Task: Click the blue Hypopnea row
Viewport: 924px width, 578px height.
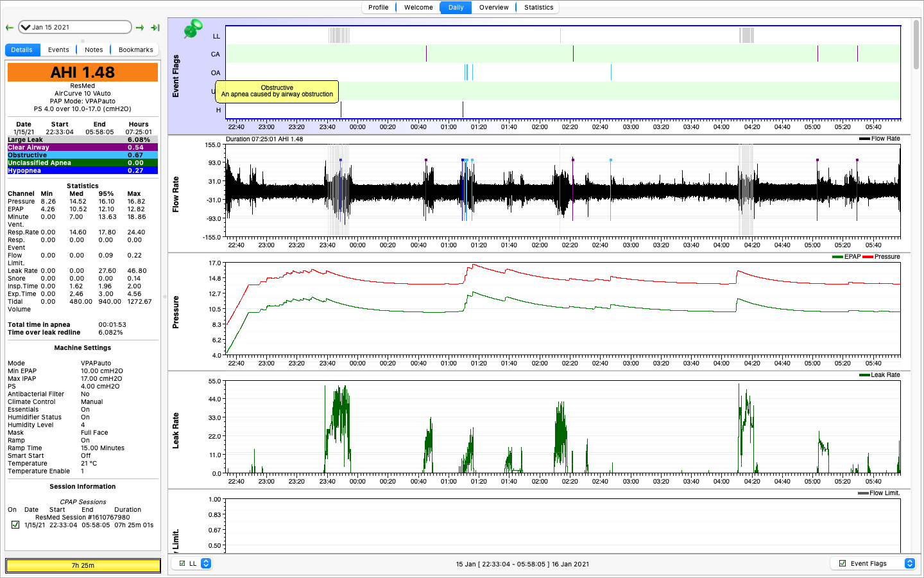Action: coord(83,170)
